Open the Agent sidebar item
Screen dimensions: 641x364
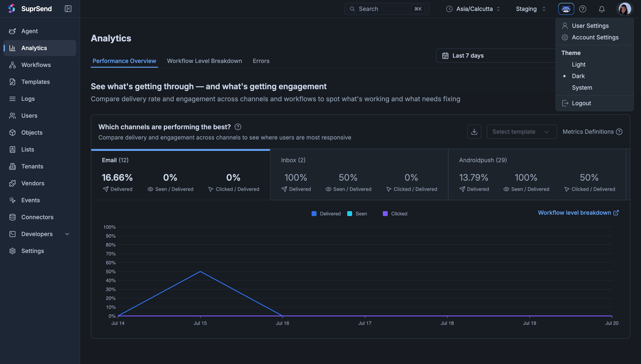(40, 31)
